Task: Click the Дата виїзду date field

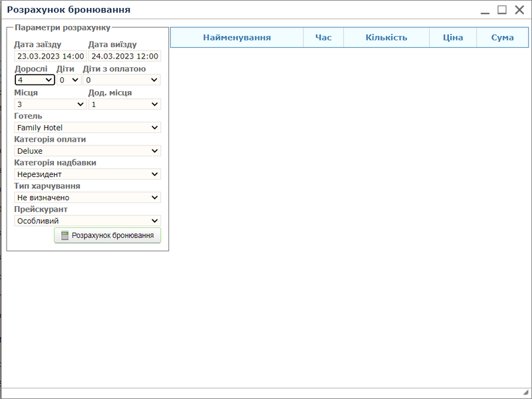Action: [124, 57]
